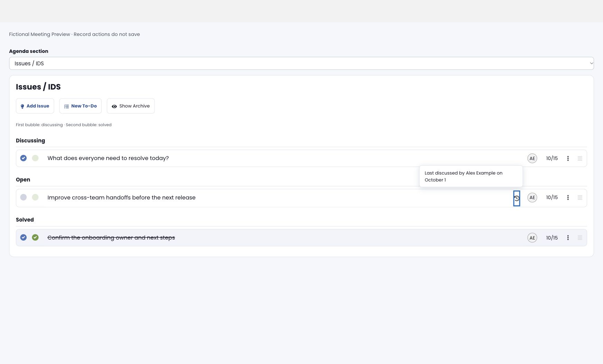Click the drag handle on 'Improve cross-team handoffs' row
This screenshot has height=364, width=603.
[580, 197]
